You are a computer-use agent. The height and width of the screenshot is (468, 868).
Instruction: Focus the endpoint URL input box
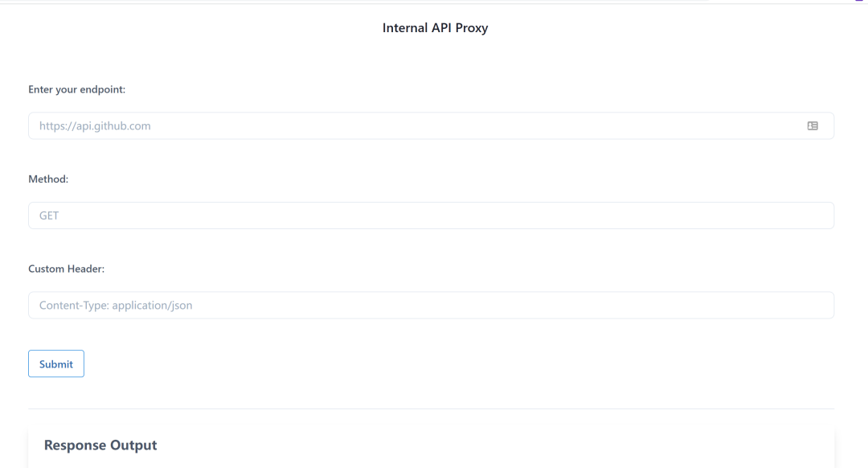(431, 125)
